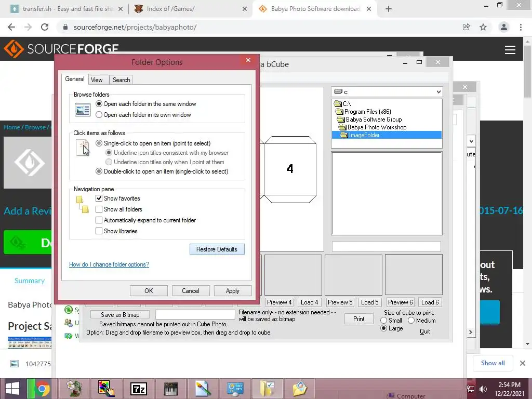This screenshot has height=399, width=532.
Task: Click the Load 5 button
Action: tap(369, 302)
